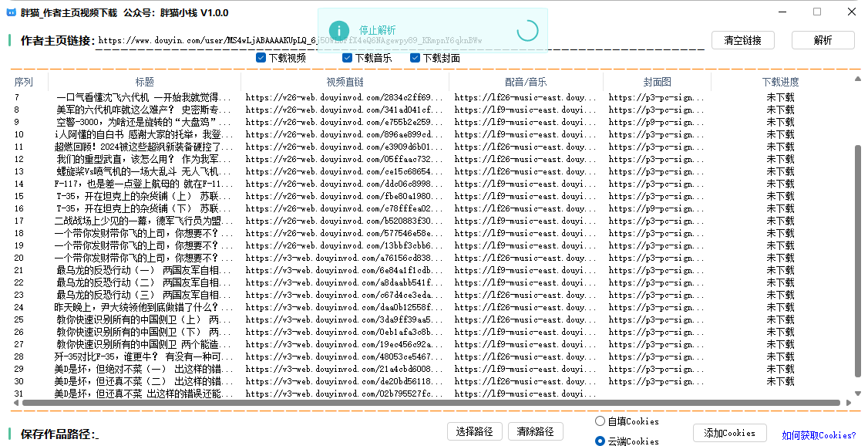This screenshot has width=868, height=446.
Task: Click video link ending a76156cd838 in row 20
Action: point(344,258)
